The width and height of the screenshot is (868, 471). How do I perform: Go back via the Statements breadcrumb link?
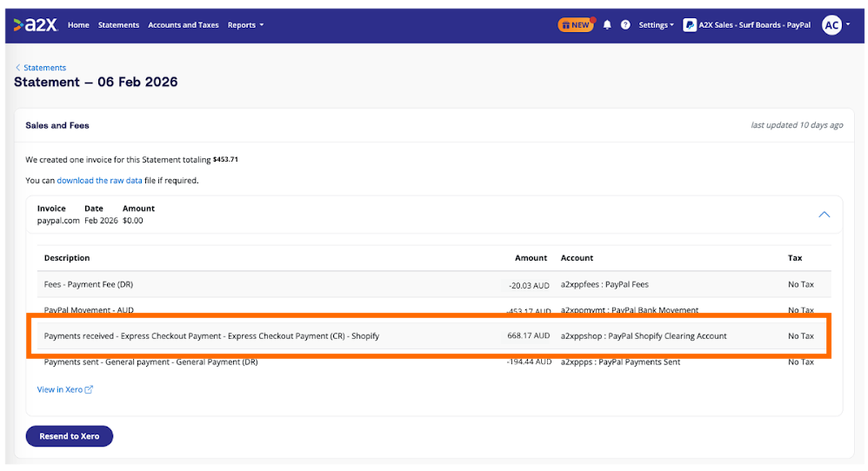click(45, 68)
